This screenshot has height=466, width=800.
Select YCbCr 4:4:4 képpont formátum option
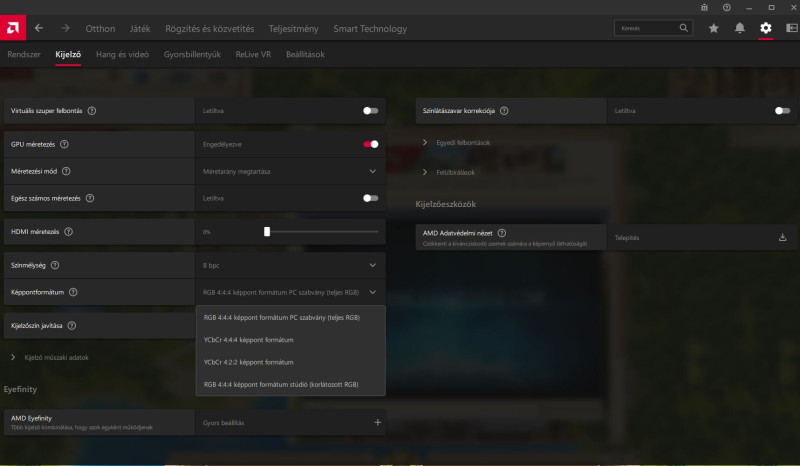tap(290, 340)
